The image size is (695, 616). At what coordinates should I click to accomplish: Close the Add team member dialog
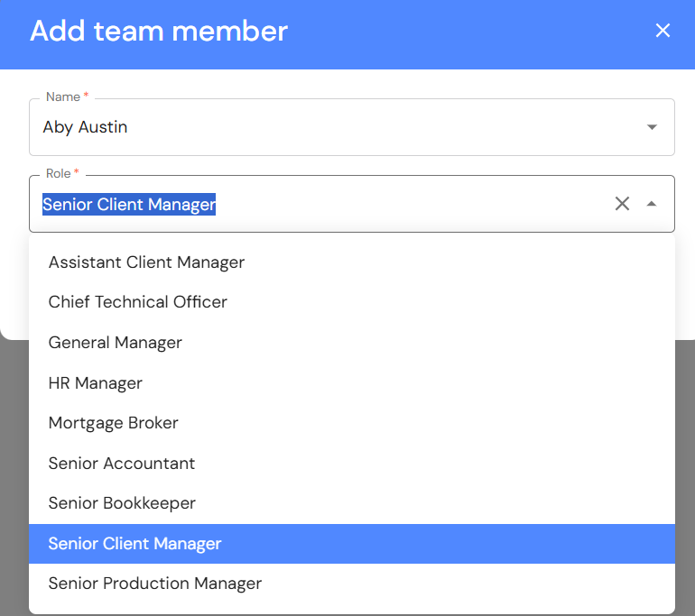(663, 32)
